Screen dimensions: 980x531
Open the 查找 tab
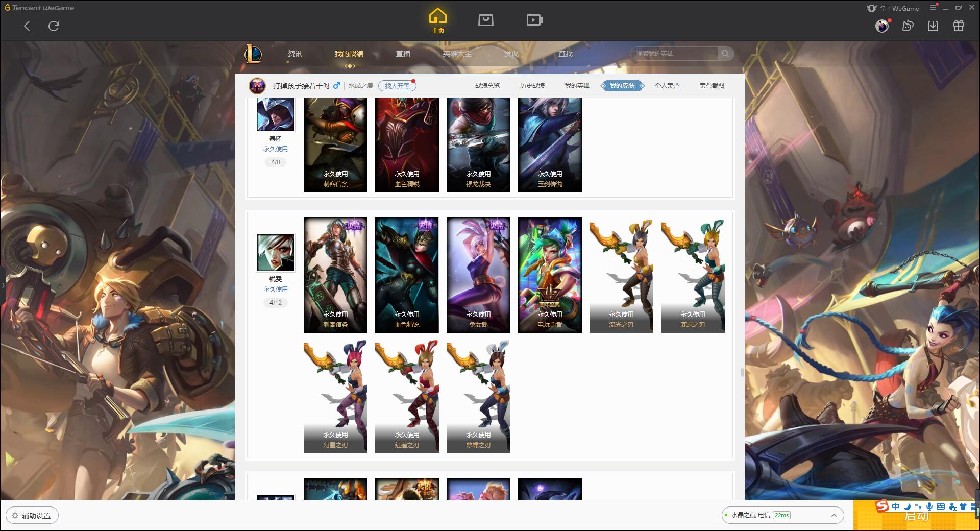click(566, 54)
